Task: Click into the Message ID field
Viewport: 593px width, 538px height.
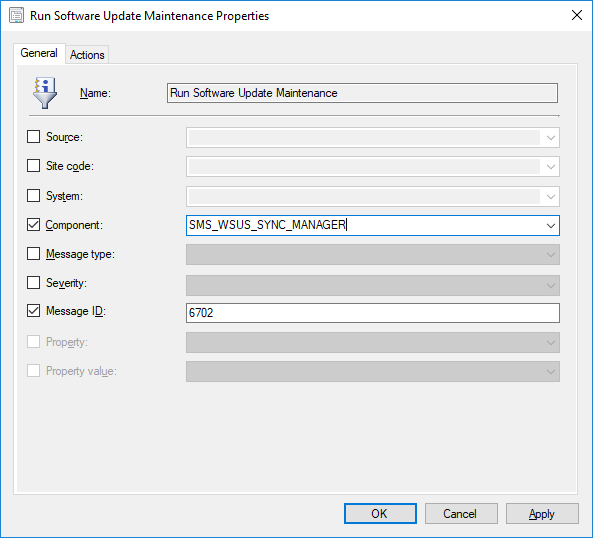Action: pyautogui.click(x=373, y=313)
